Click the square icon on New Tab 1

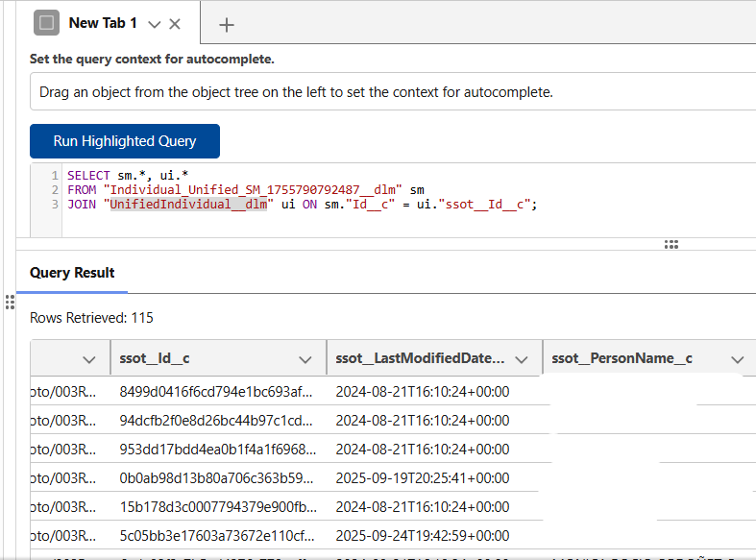pos(47,23)
